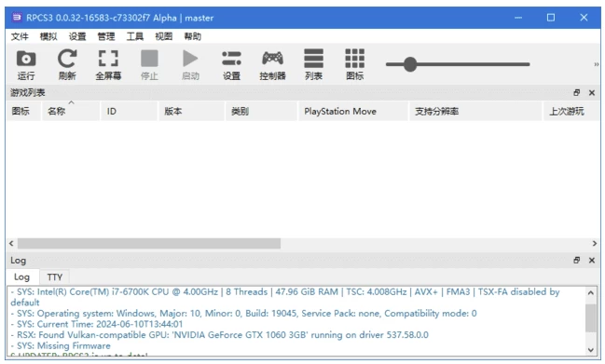605x364 pixels.
Task: Open the 工具 menu
Action: coord(134,36)
